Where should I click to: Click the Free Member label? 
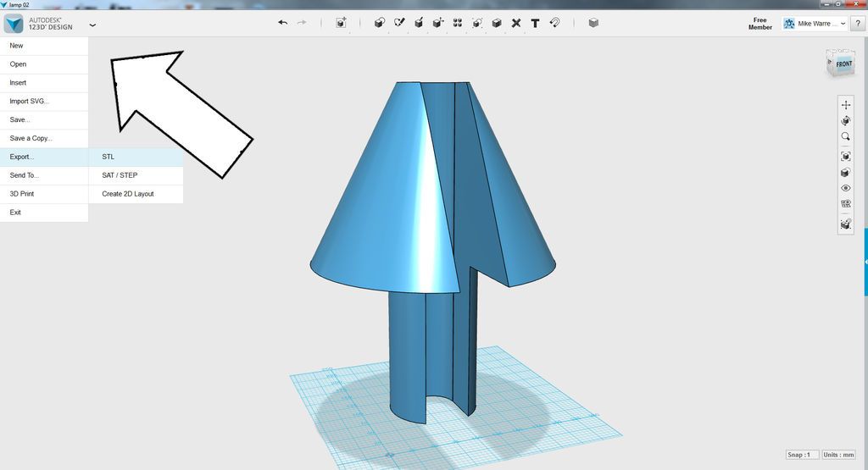pyautogui.click(x=760, y=23)
